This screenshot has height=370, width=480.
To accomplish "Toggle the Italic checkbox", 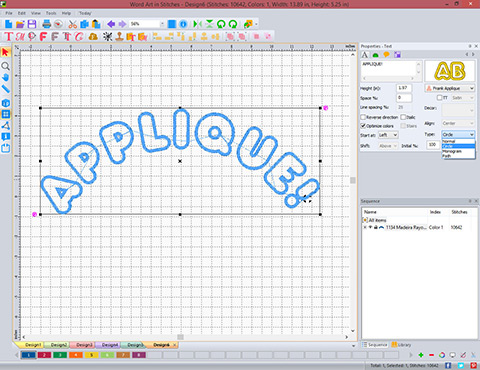I will (403, 117).
